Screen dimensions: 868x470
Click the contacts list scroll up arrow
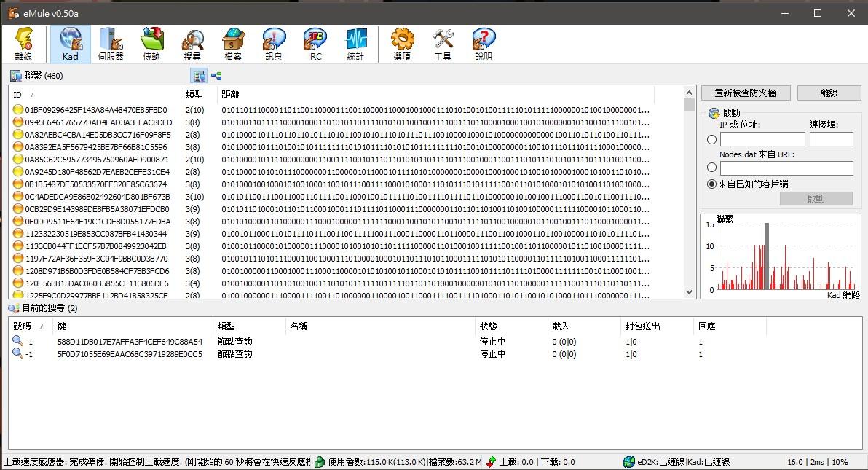[689, 93]
